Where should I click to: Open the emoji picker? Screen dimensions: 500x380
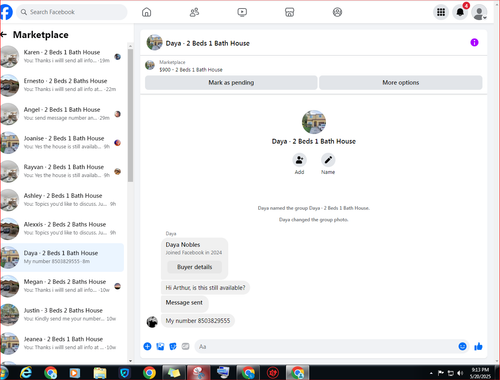click(462, 346)
